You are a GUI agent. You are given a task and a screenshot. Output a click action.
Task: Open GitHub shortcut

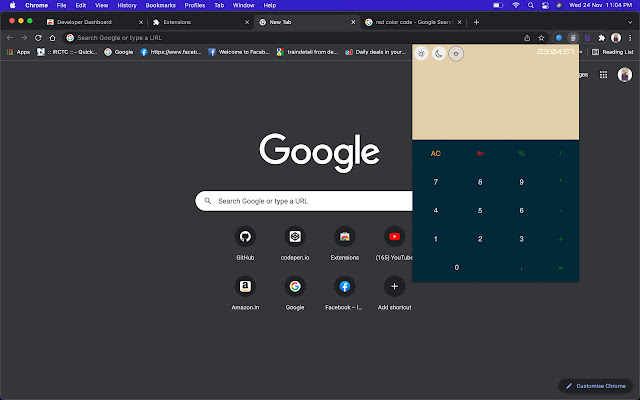click(x=245, y=244)
